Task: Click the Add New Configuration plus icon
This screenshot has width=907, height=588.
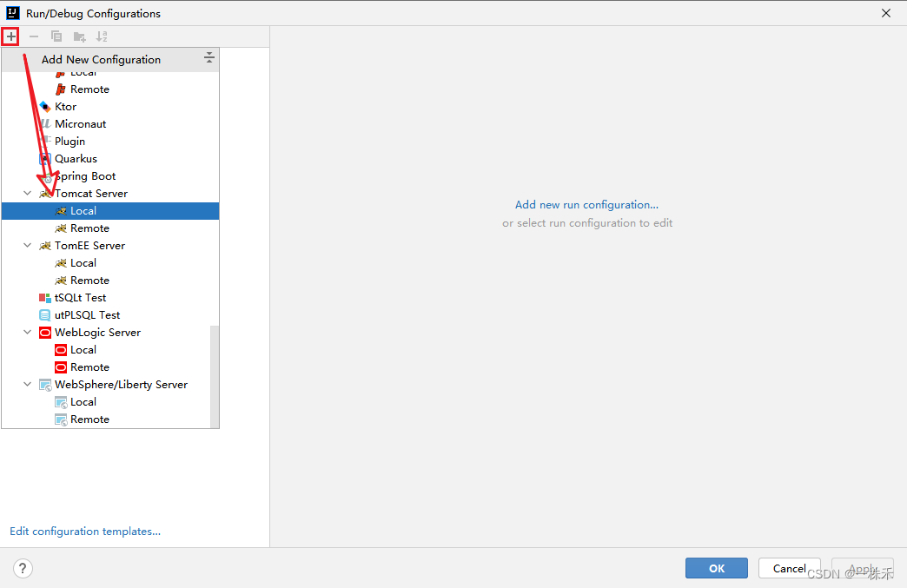Action: click(x=10, y=36)
